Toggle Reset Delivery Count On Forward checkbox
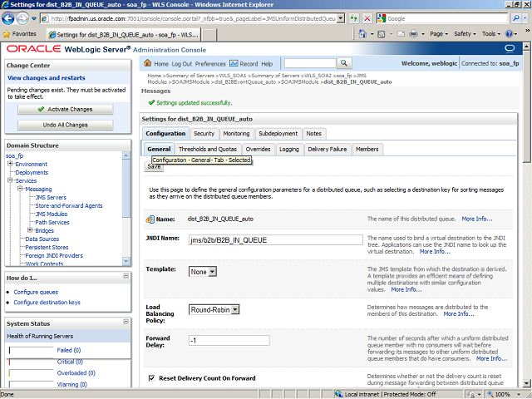Viewport: 532px width, 399px height. (150, 378)
